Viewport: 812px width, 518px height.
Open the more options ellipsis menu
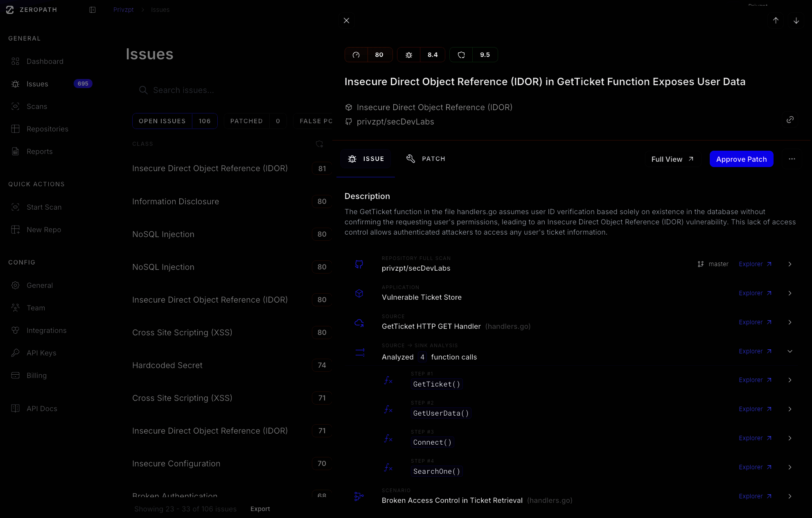pos(792,159)
